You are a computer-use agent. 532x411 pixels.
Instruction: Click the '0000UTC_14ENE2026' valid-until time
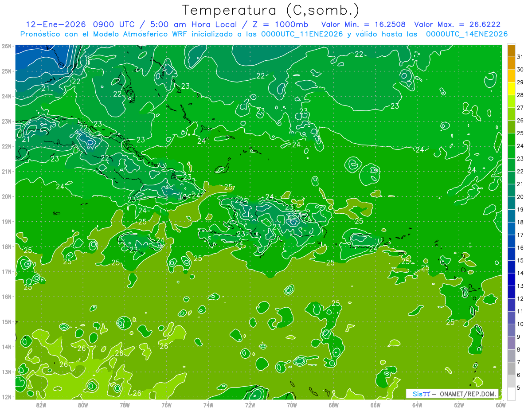(x=467, y=34)
